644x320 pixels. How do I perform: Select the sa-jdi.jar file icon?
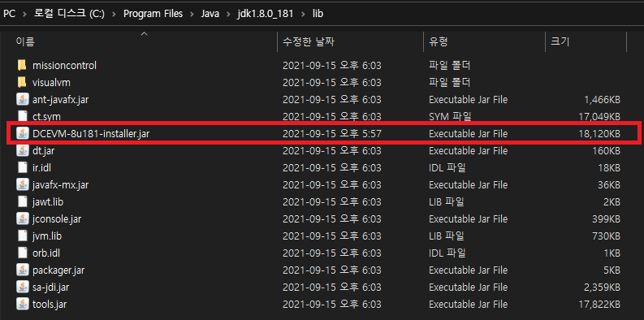pos(22,288)
